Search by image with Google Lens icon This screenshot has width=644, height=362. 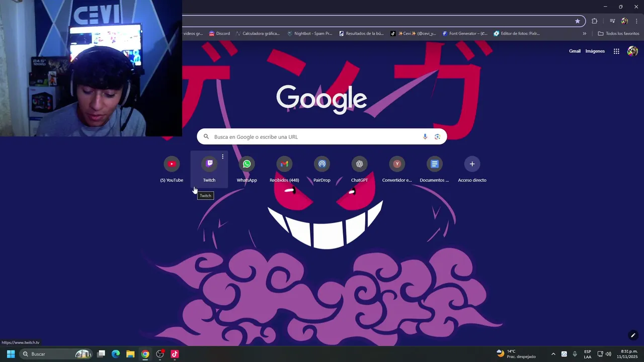pyautogui.click(x=437, y=137)
